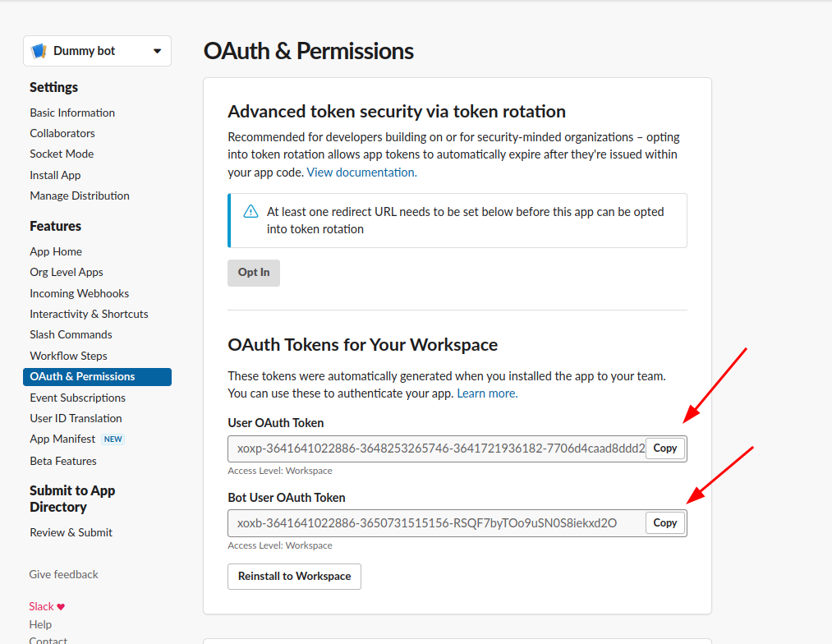Click the warning triangle alert icon
The height and width of the screenshot is (644, 832).
tap(251, 212)
